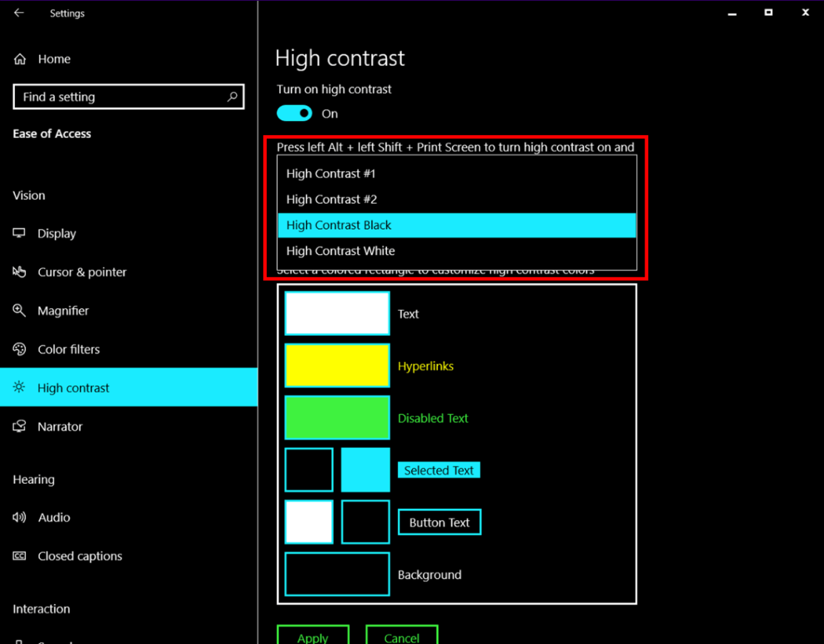Choose High Contrast White from the theme list
Screen dimensions: 824x644
pos(340,250)
